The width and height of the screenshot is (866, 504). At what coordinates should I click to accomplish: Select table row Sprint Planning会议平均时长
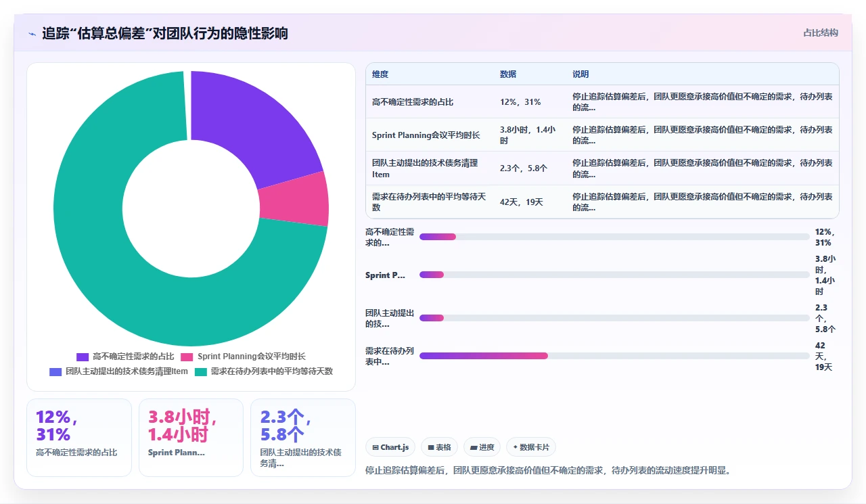[602, 135]
